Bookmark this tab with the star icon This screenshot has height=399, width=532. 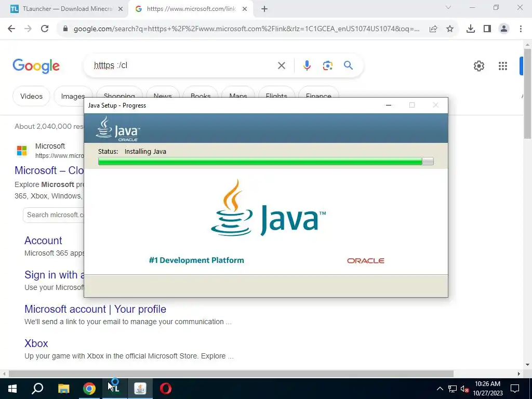[x=450, y=29]
